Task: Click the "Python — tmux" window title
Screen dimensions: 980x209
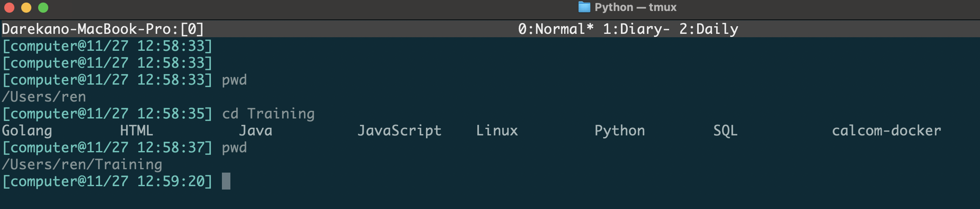Action: click(x=635, y=7)
